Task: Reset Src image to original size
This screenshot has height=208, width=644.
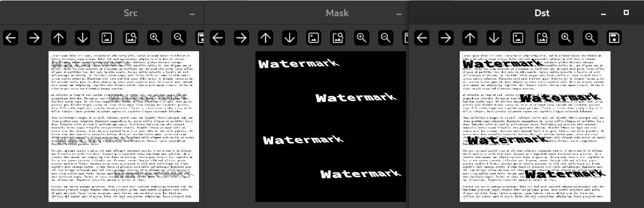Action: (x=106, y=38)
